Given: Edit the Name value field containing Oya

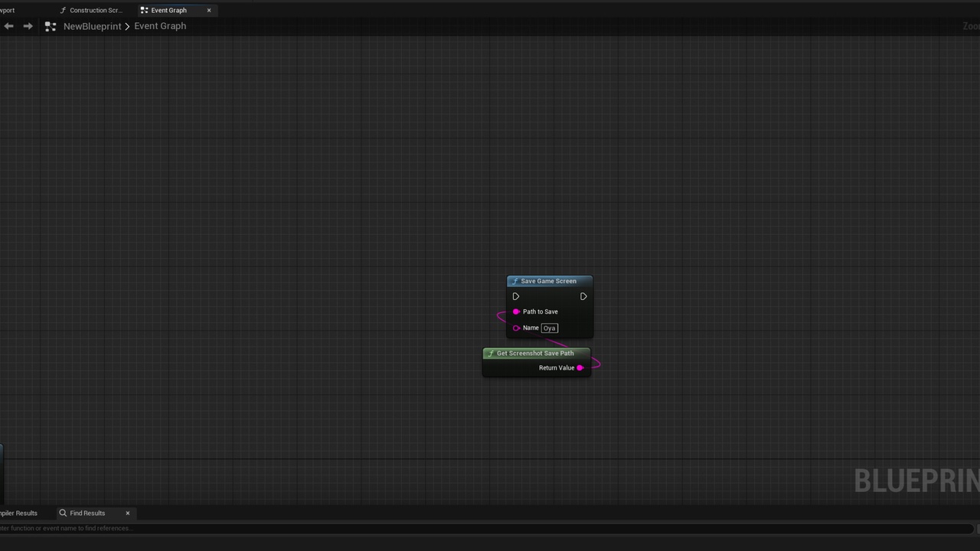Looking at the screenshot, I should pos(550,328).
